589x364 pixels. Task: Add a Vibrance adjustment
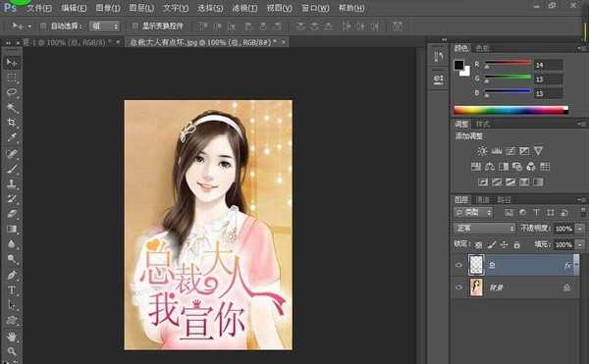click(x=538, y=151)
